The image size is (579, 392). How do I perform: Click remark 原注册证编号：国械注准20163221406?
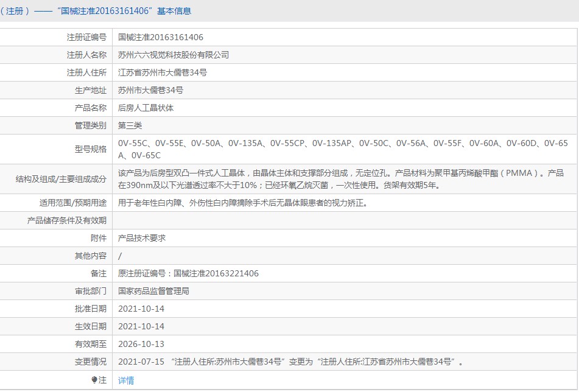(188, 273)
